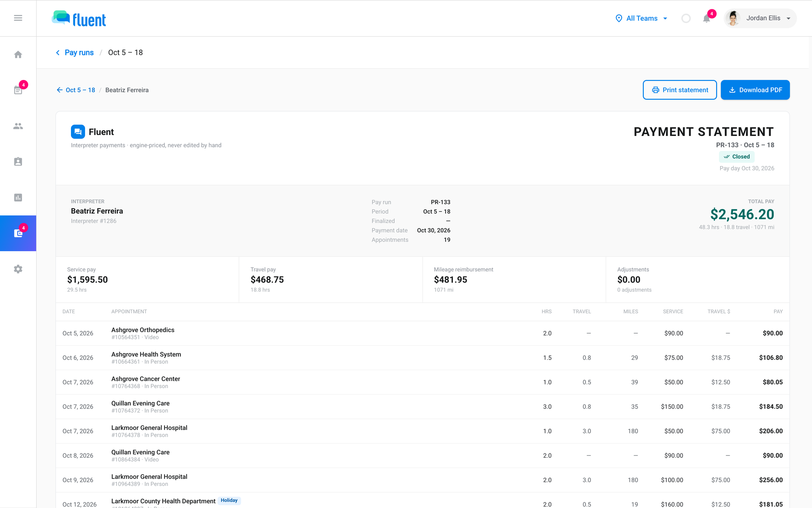Click Download PDF button

coord(755,90)
